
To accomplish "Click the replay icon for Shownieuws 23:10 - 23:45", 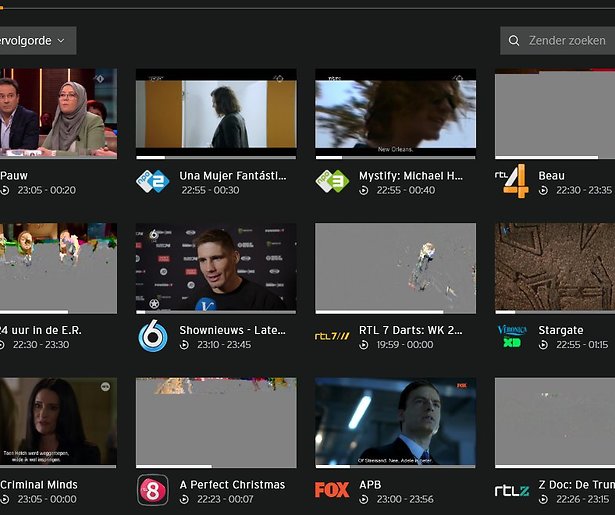I will point(184,345).
